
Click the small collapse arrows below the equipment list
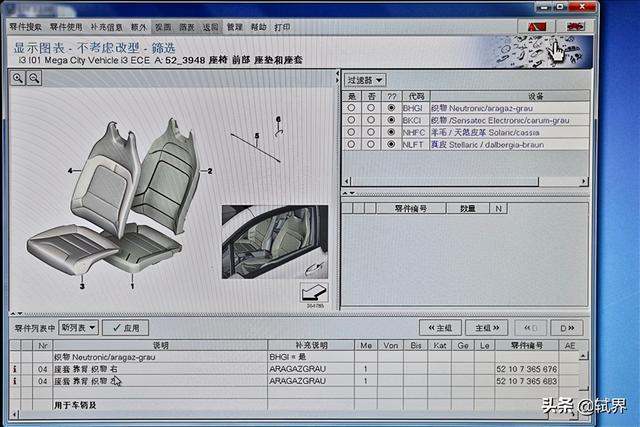pos(348,193)
